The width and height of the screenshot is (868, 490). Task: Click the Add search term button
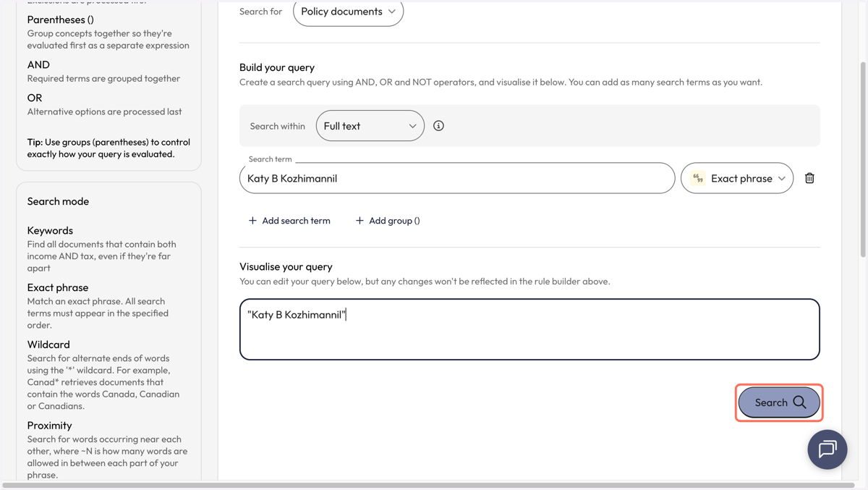289,221
